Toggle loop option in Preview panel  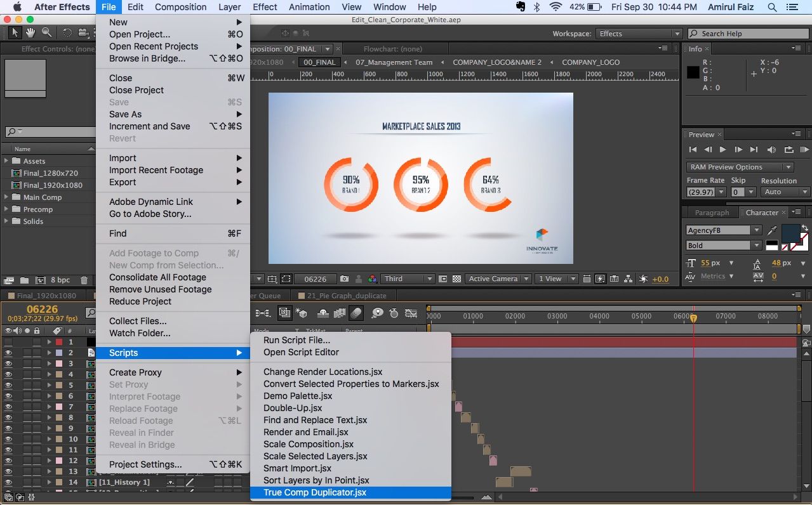pos(789,150)
